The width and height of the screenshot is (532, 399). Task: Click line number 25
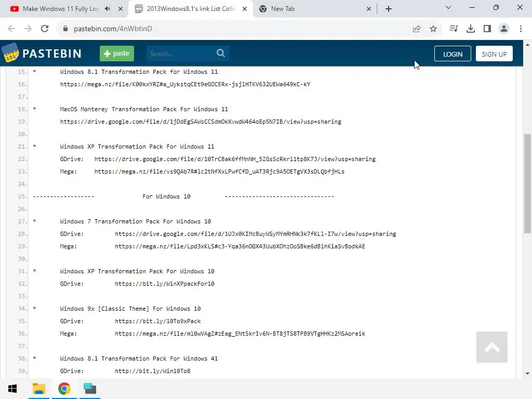pos(22,196)
